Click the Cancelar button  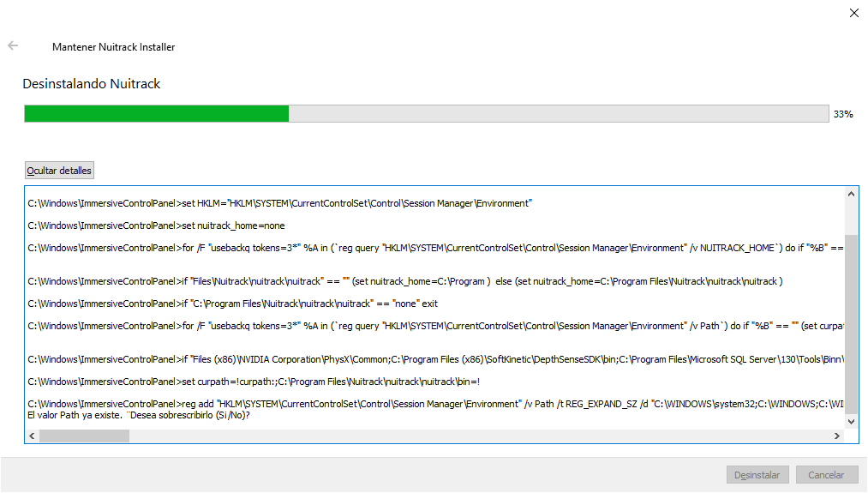coord(827,475)
